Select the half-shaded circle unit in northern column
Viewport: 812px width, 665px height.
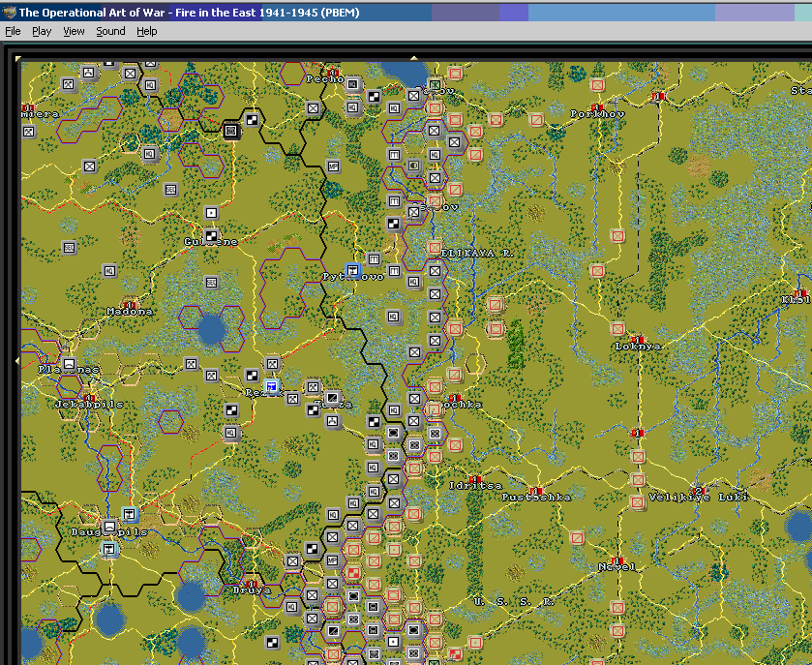414,166
